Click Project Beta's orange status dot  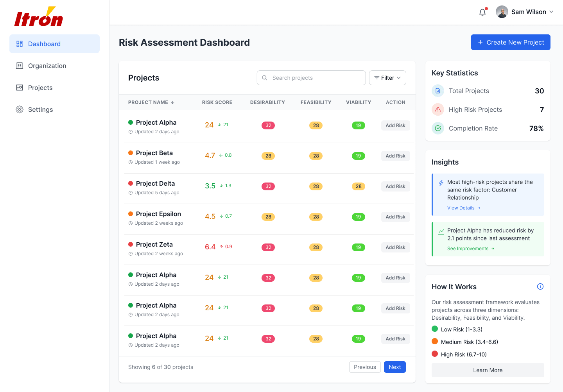[131, 153]
